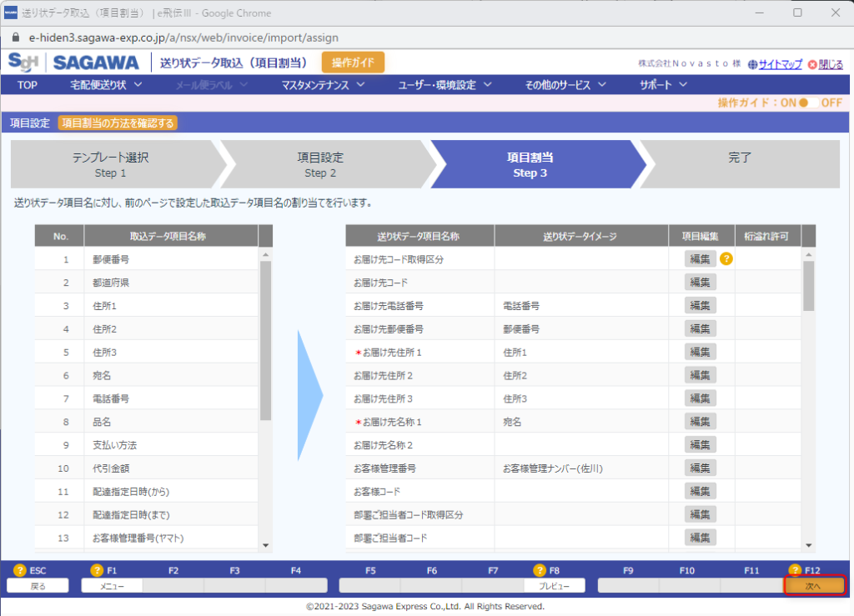Viewport: 854px width, 616px height.
Task: Open the その他のサービス menu
Action: coord(565,84)
